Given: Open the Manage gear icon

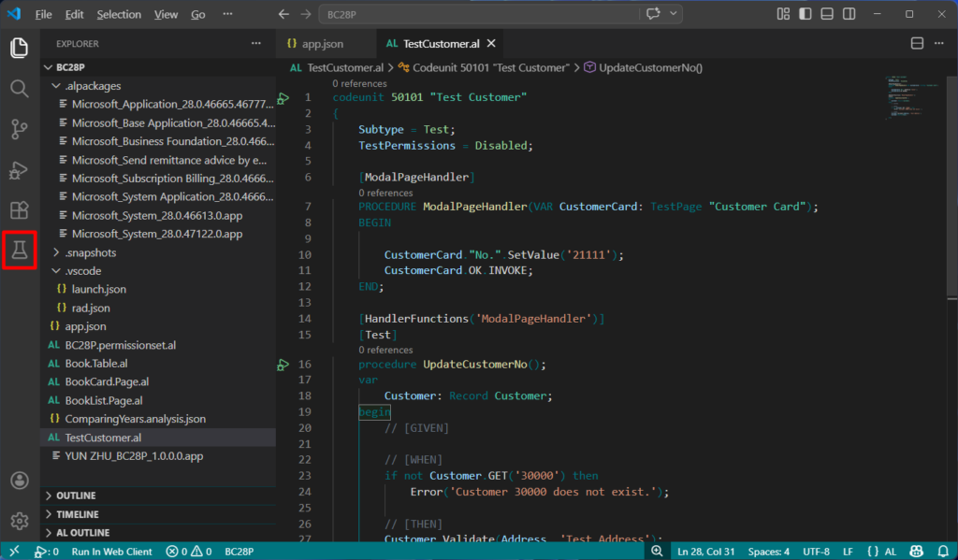Looking at the screenshot, I should point(20,521).
